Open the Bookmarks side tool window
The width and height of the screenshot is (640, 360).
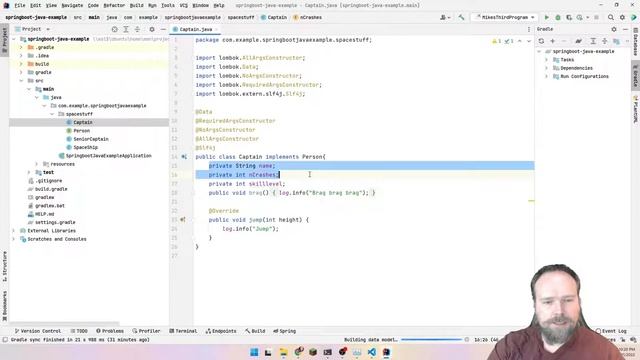4,306
